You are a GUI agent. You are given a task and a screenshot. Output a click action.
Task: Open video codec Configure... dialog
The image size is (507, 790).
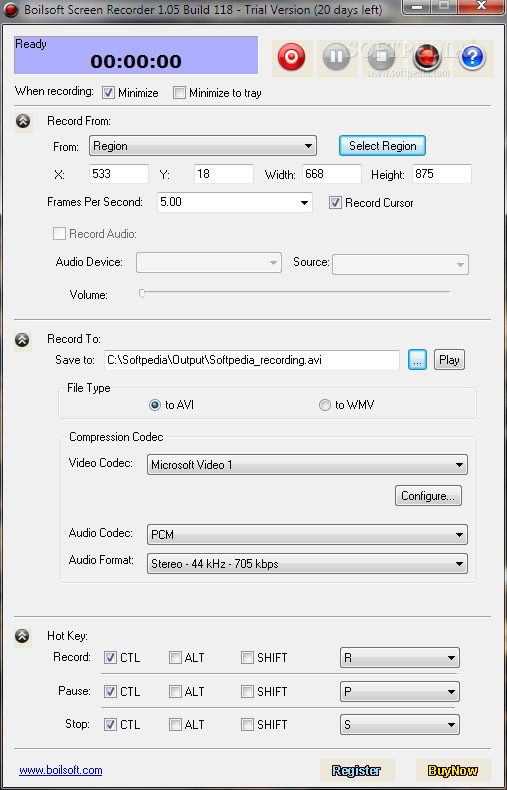428,496
